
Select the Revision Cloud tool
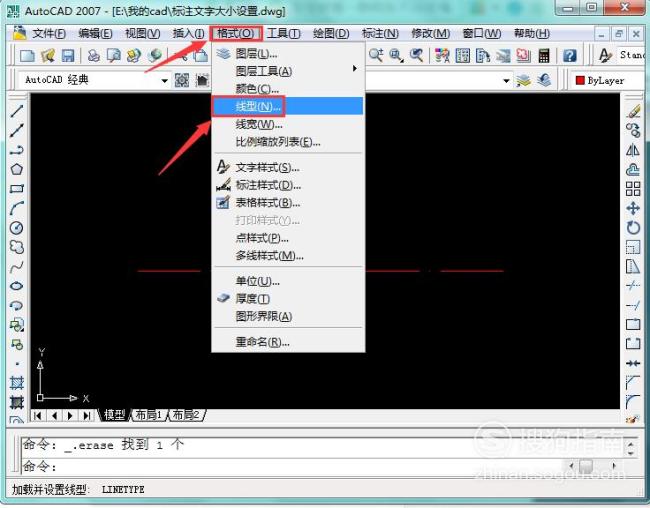(x=17, y=247)
